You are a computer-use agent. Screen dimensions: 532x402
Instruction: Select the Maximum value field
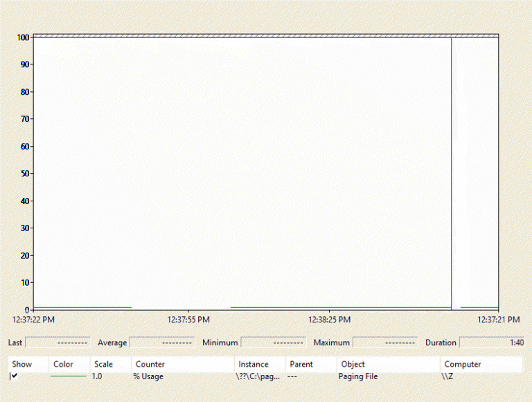(x=385, y=342)
